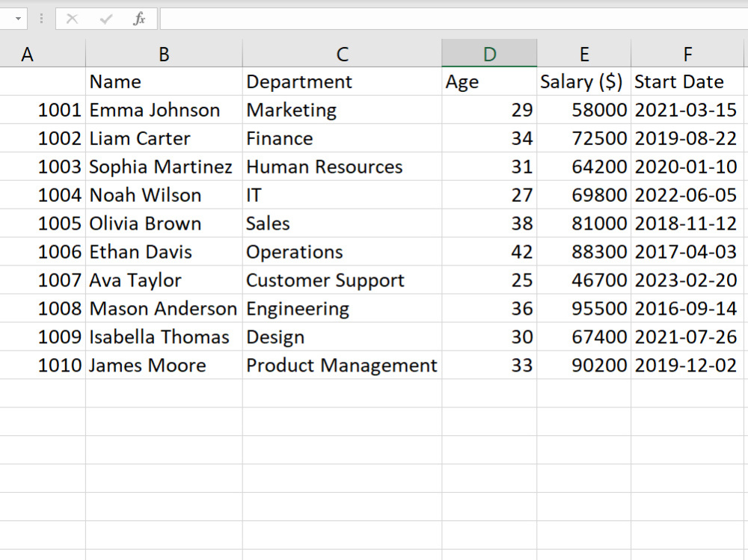Select cell with age 27
The image size is (748, 560).
click(489, 195)
